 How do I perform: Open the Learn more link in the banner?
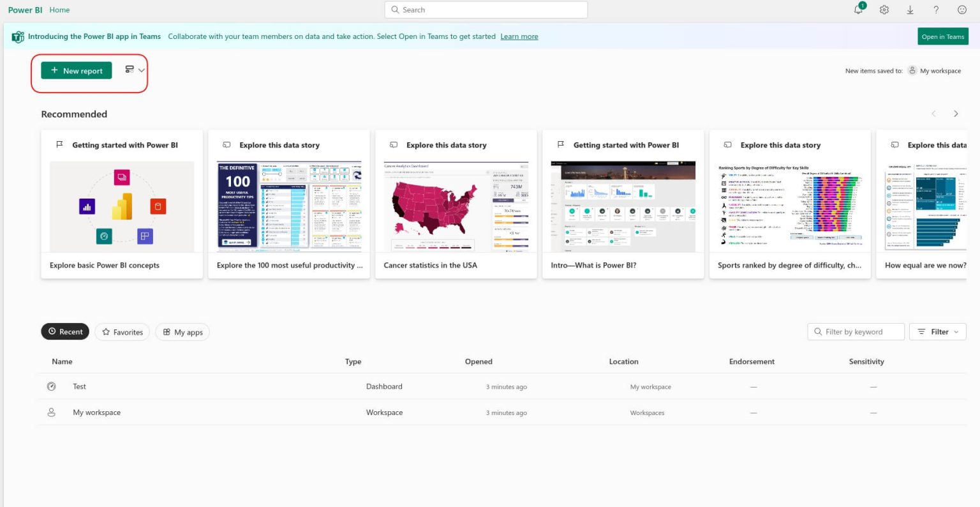pos(519,36)
